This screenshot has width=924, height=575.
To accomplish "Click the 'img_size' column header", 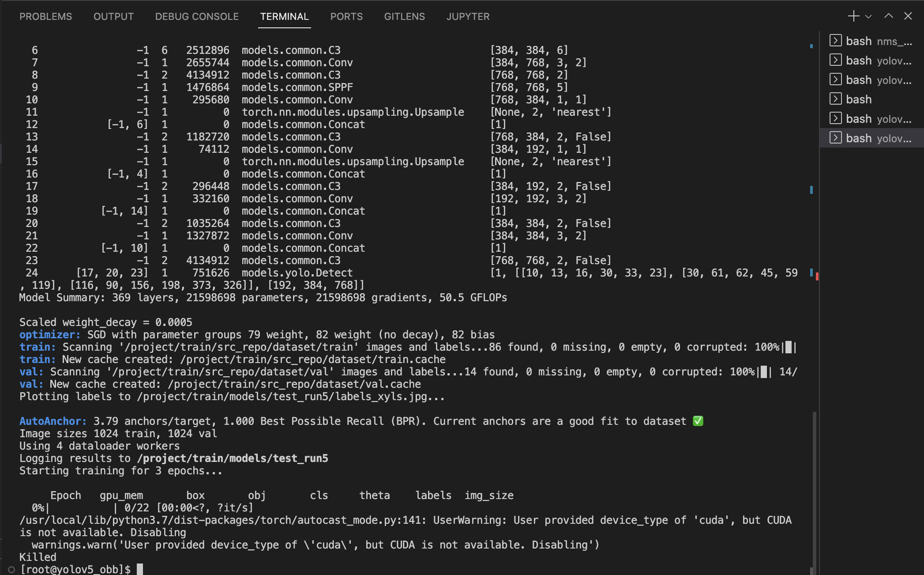I will tap(489, 496).
